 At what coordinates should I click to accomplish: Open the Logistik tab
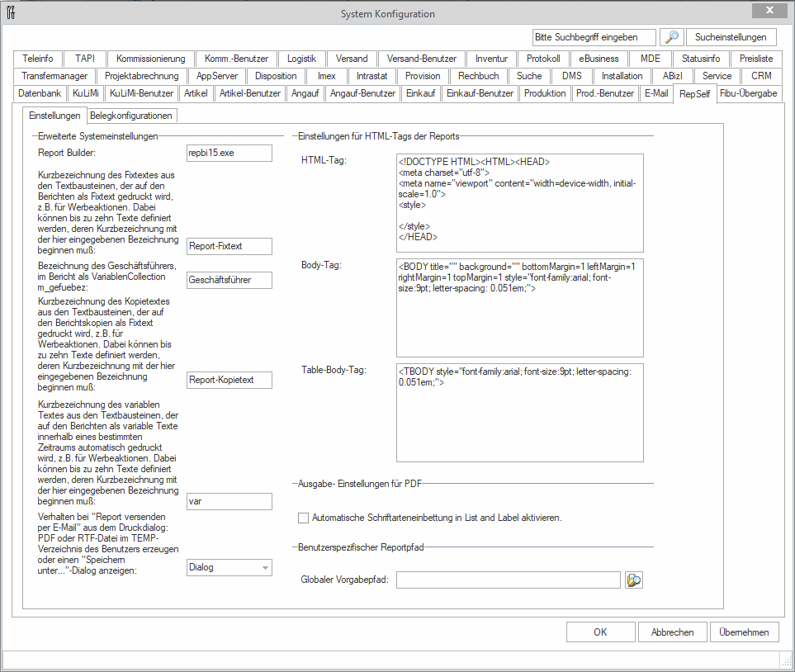coord(301,59)
